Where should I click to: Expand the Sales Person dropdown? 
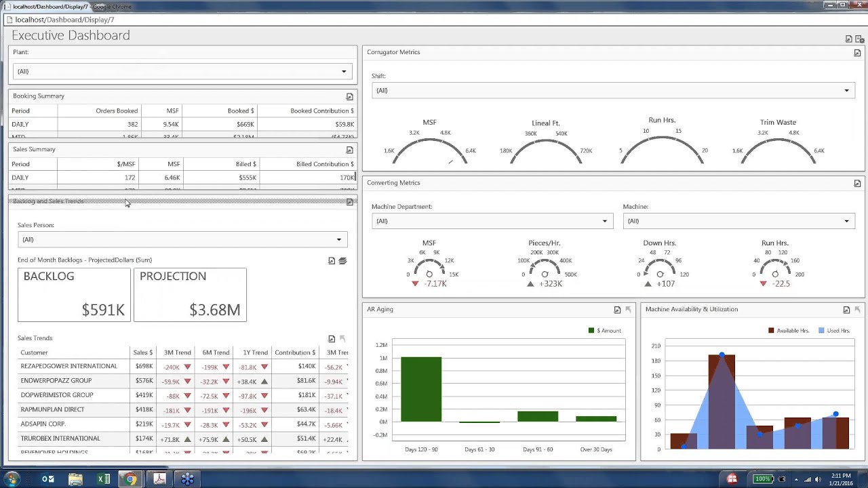182,239
